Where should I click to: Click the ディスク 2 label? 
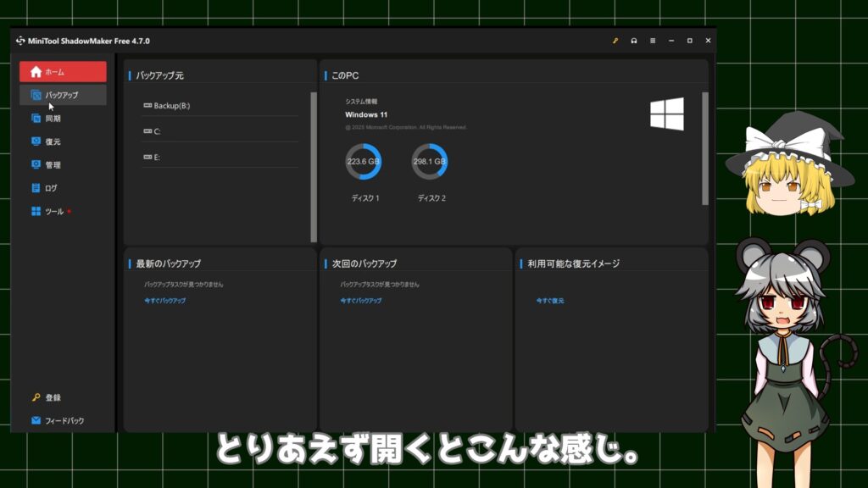pos(431,198)
